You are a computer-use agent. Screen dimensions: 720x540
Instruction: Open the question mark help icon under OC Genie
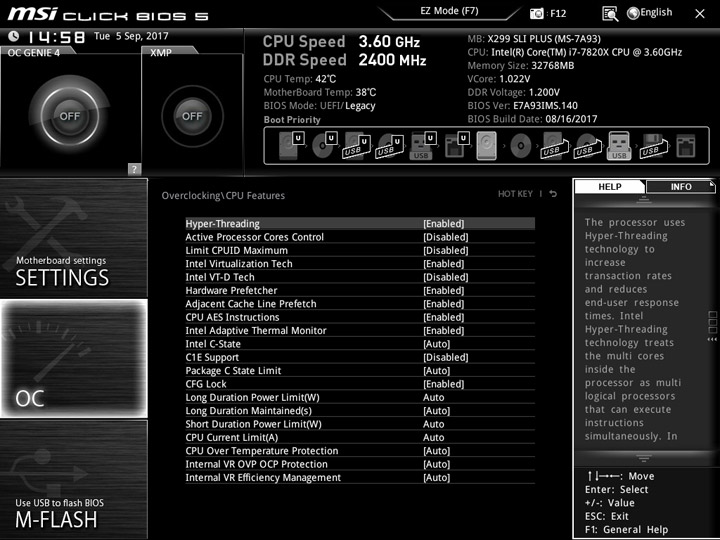134,169
